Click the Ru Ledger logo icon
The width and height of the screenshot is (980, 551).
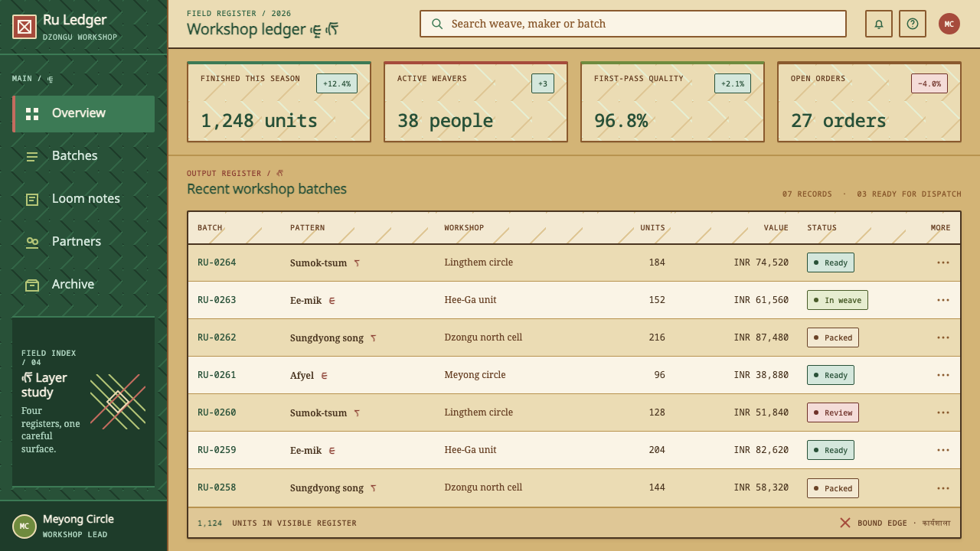coord(24,27)
